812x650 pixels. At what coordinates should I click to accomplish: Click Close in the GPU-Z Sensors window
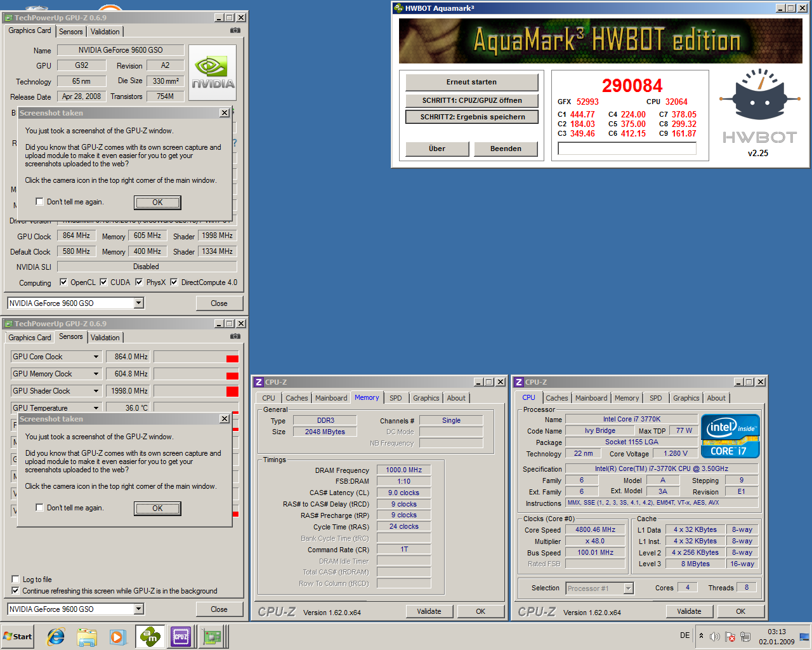[x=219, y=609]
